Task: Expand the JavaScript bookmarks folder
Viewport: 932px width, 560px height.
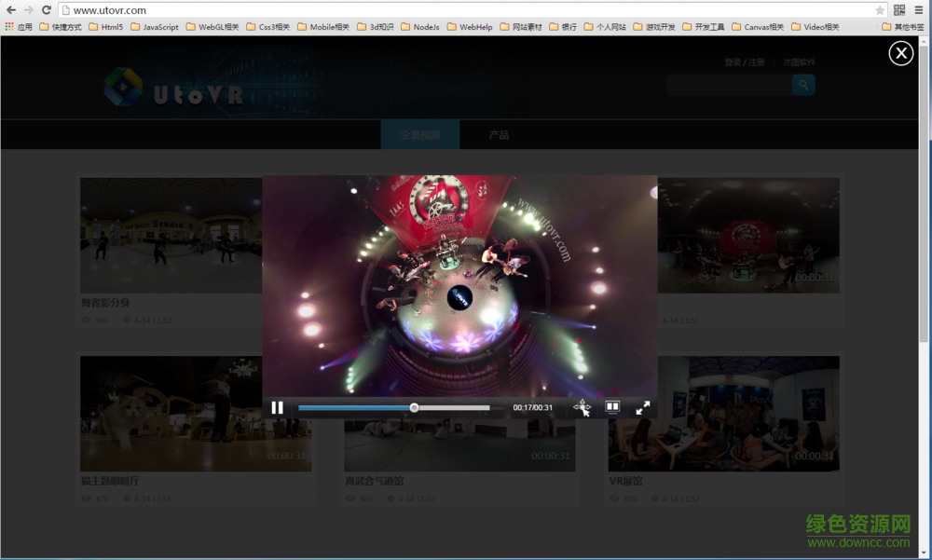Action: (x=155, y=27)
